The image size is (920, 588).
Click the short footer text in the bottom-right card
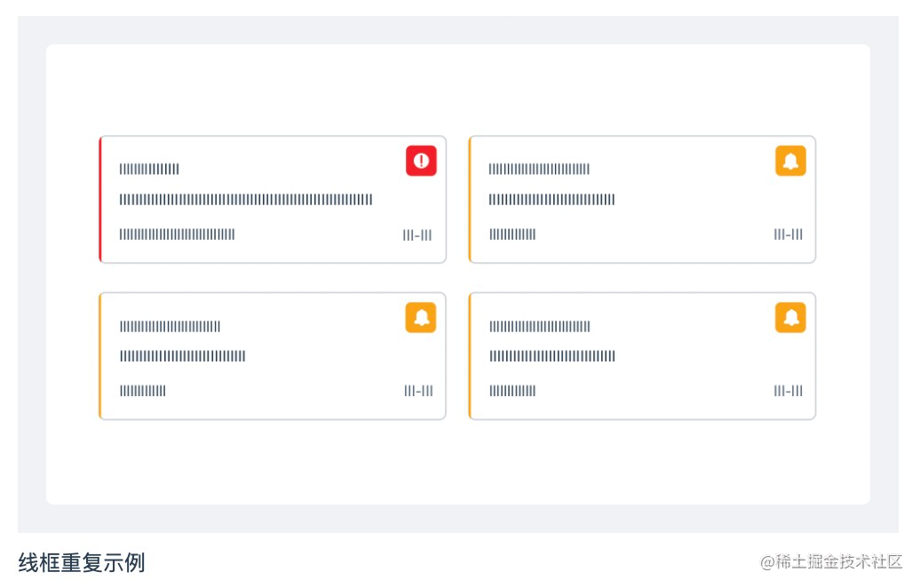(x=512, y=392)
